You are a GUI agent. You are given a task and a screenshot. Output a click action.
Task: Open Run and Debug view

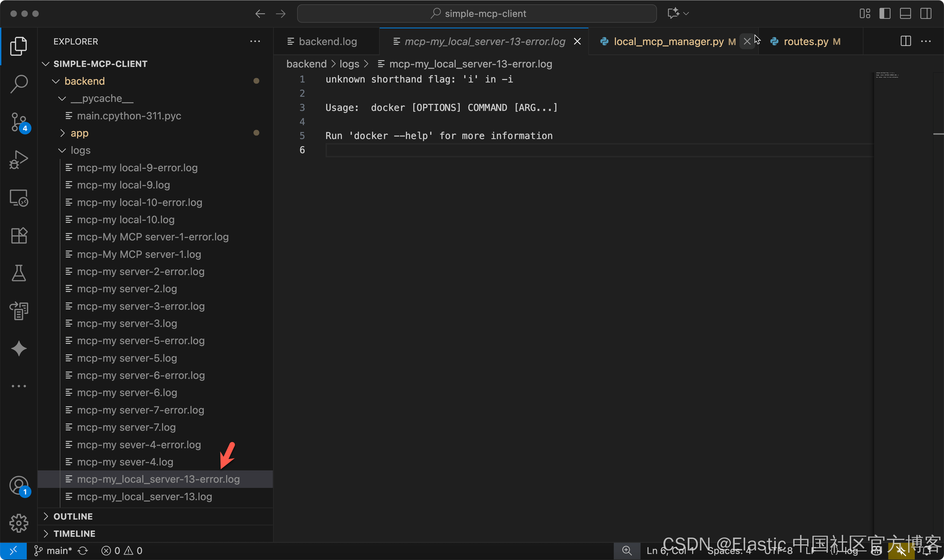[19, 160]
